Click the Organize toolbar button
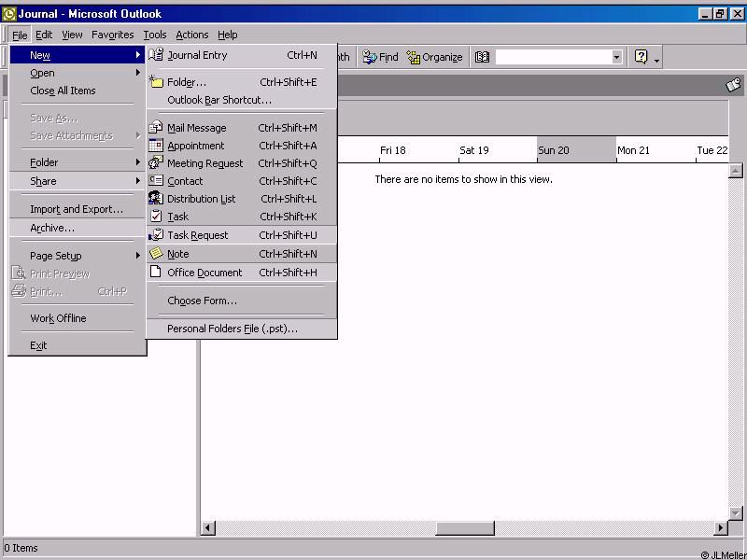747x560 pixels. [x=434, y=57]
